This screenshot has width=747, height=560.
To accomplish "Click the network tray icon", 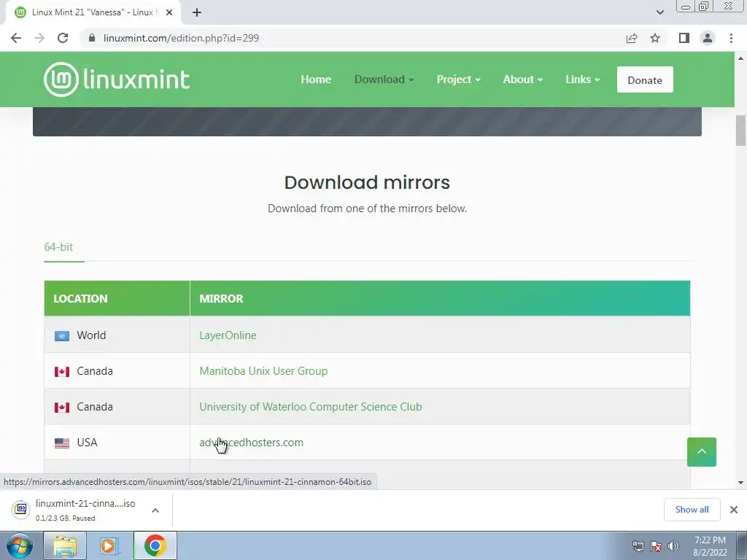I will click(638, 546).
